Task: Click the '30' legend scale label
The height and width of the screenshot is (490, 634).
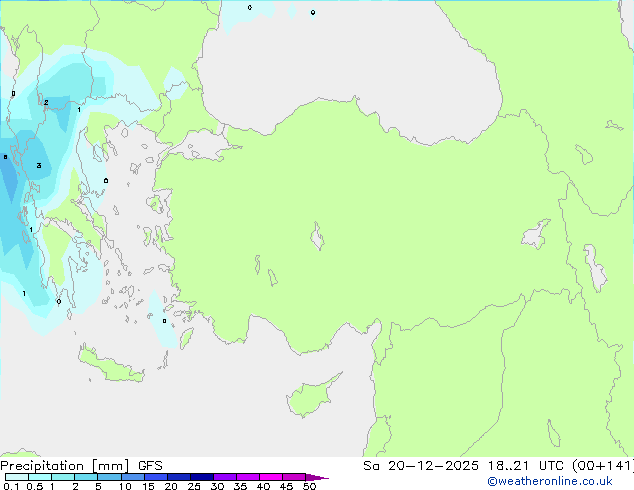Action: click(x=217, y=486)
